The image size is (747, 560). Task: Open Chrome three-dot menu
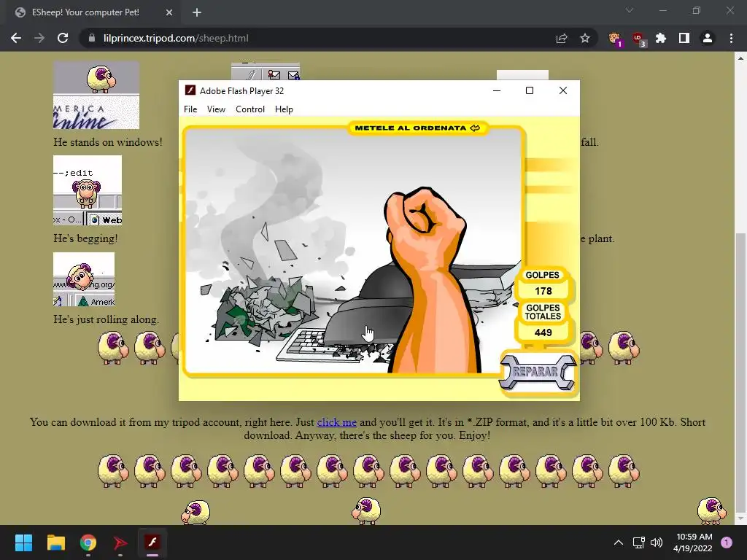click(x=731, y=38)
